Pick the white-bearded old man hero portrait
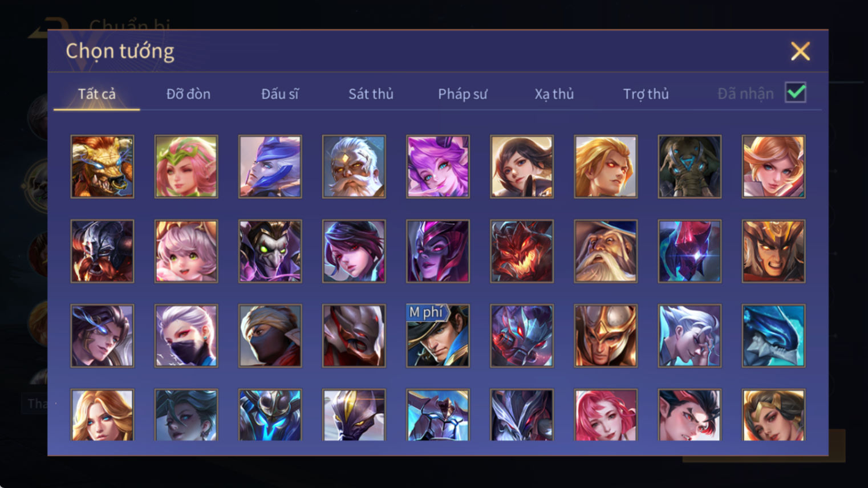868x488 pixels. click(354, 166)
